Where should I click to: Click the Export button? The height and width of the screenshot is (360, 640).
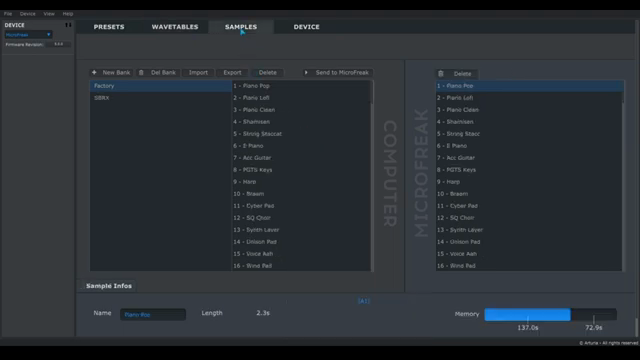(232, 72)
